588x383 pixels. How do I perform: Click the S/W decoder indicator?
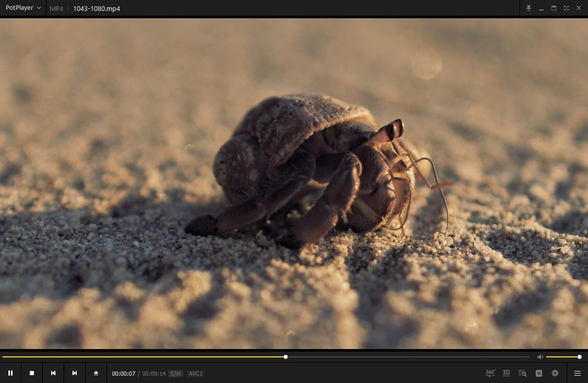click(175, 374)
